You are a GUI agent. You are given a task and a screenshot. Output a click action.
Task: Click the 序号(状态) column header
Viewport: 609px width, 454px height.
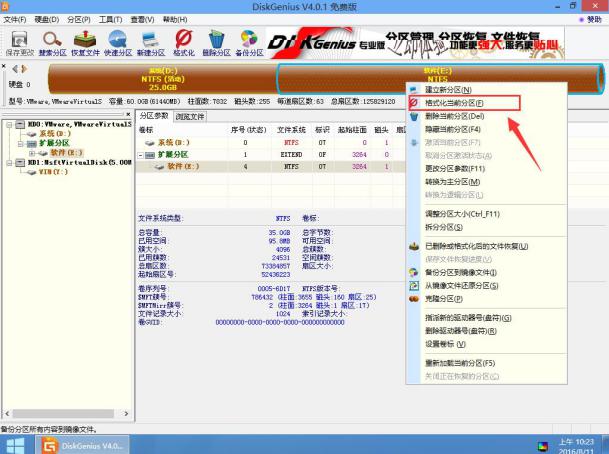(x=249, y=130)
